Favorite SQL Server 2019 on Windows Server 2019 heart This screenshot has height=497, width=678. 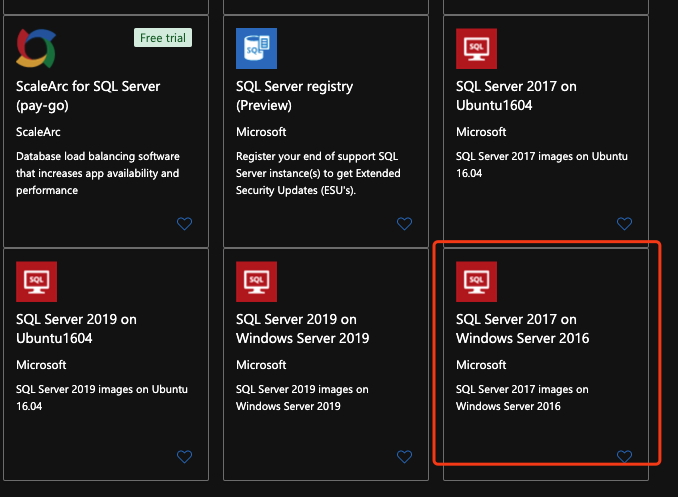coord(405,456)
